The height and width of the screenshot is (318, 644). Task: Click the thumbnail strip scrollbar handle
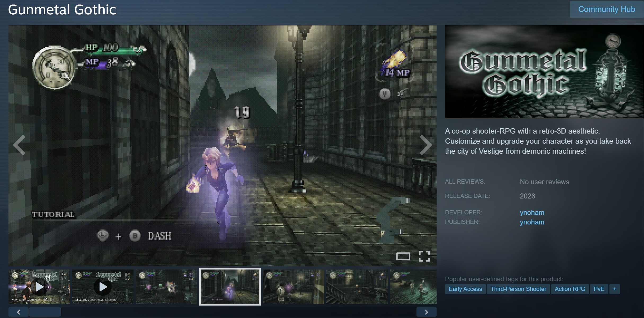45,312
